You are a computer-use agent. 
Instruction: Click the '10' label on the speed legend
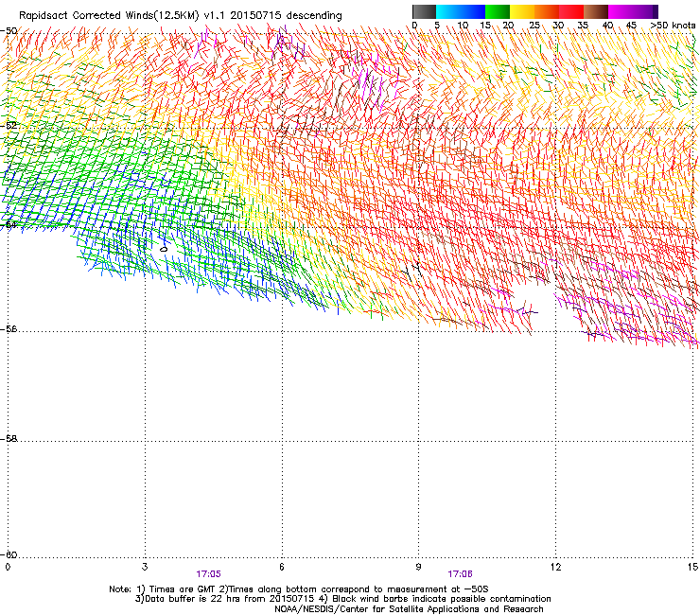[463, 26]
